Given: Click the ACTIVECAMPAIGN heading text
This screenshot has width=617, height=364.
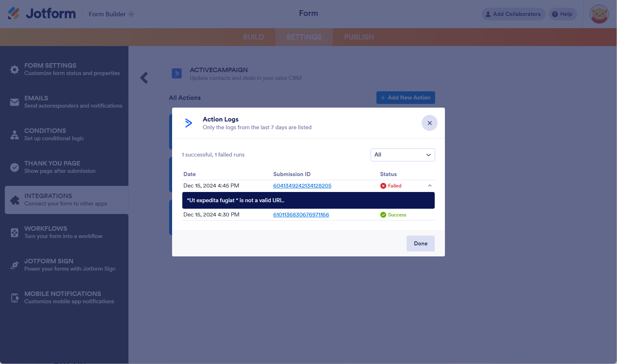Looking at the screenshot, I should pos(219,70).
